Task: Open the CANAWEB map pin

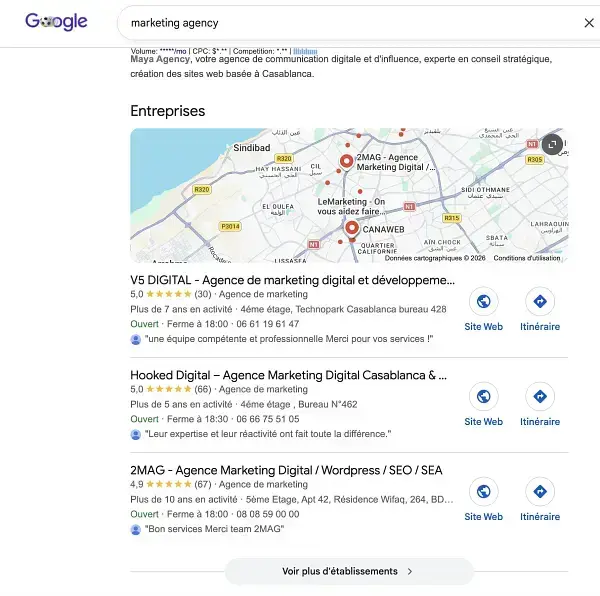Action: (x=352, y=228)
